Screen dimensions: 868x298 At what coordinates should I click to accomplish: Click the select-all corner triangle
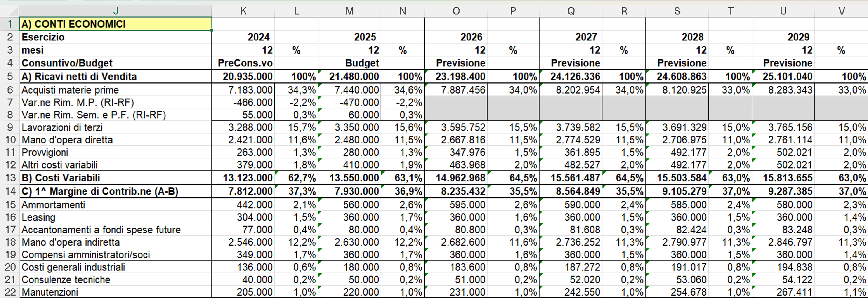[x=10, y=11]
